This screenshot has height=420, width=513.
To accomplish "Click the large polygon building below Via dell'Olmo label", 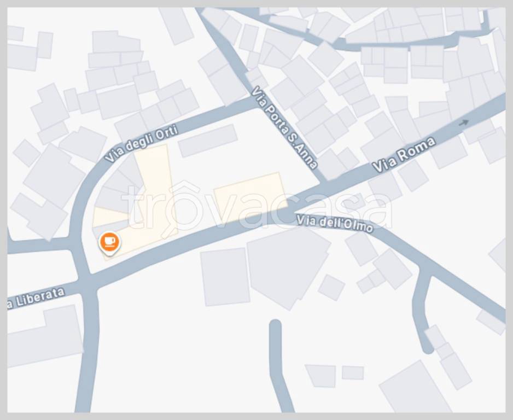I will 288,267.
